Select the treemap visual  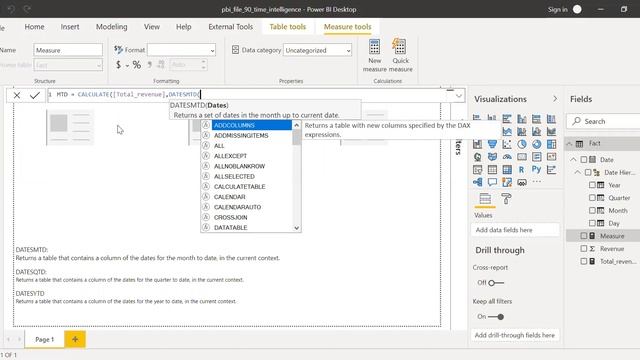coord(551,144)
